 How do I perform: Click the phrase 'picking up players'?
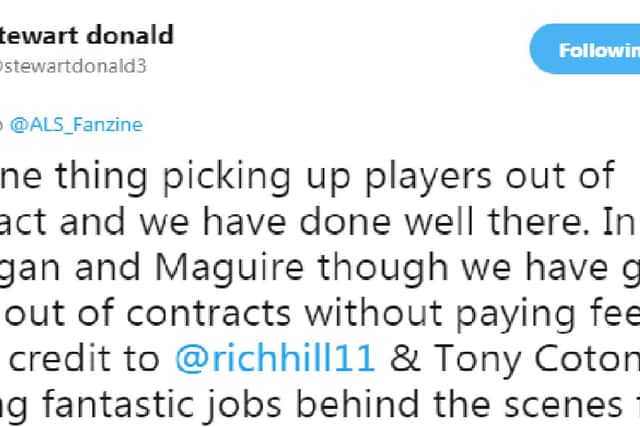[327, 177]
